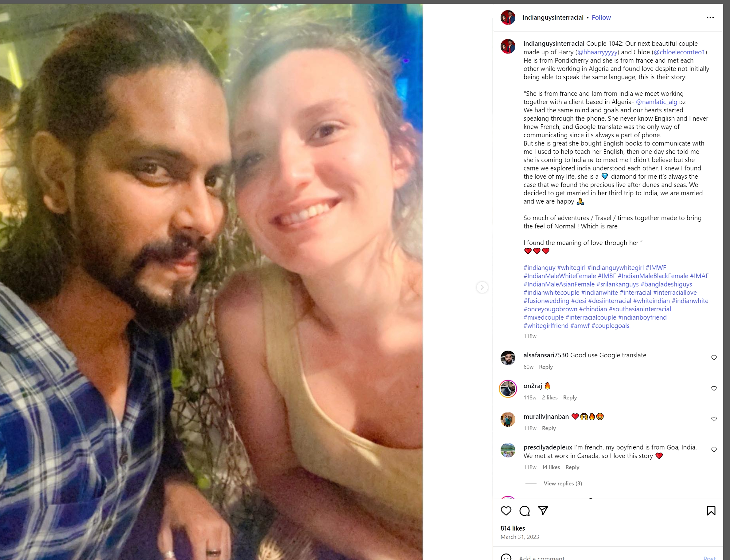
Task: Share post via paper plane icon
Action: point(543,511)
